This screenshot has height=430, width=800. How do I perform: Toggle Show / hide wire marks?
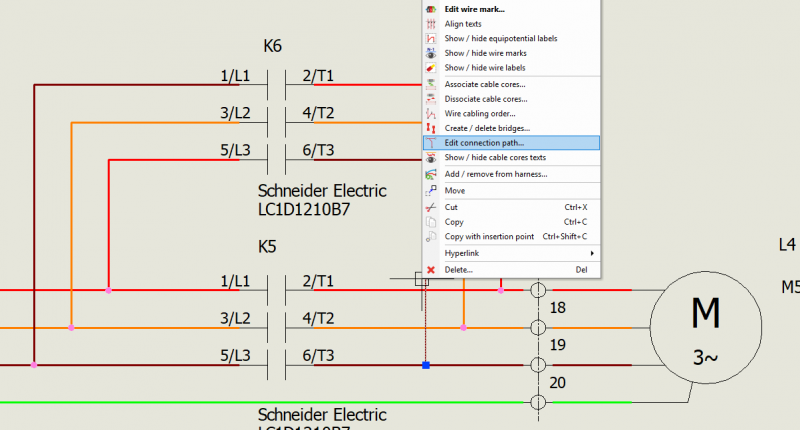point(485,53)
